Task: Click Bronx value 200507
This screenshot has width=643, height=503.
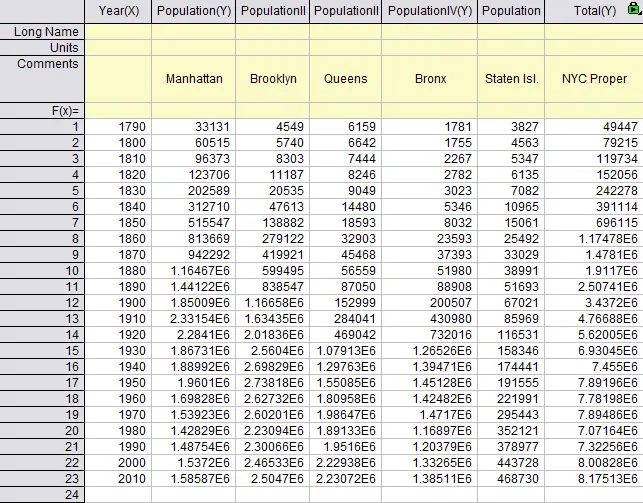Action: (x=429, y=303)
